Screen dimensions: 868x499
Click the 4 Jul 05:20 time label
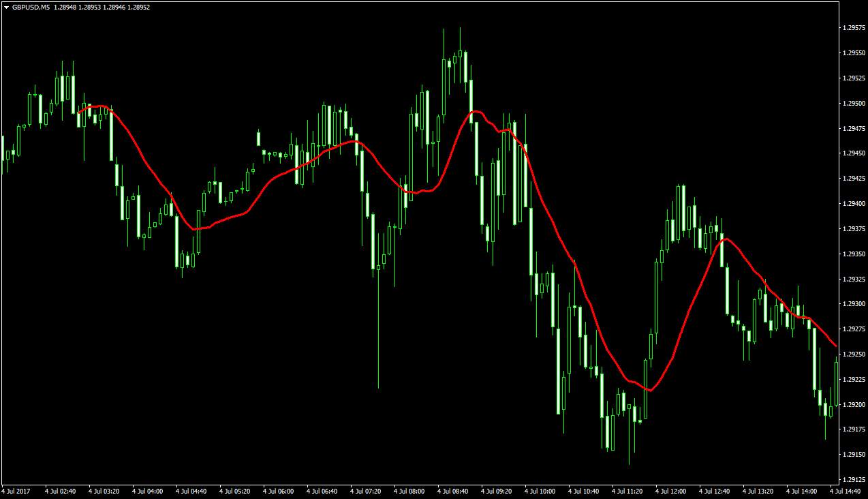pos(235,491)
